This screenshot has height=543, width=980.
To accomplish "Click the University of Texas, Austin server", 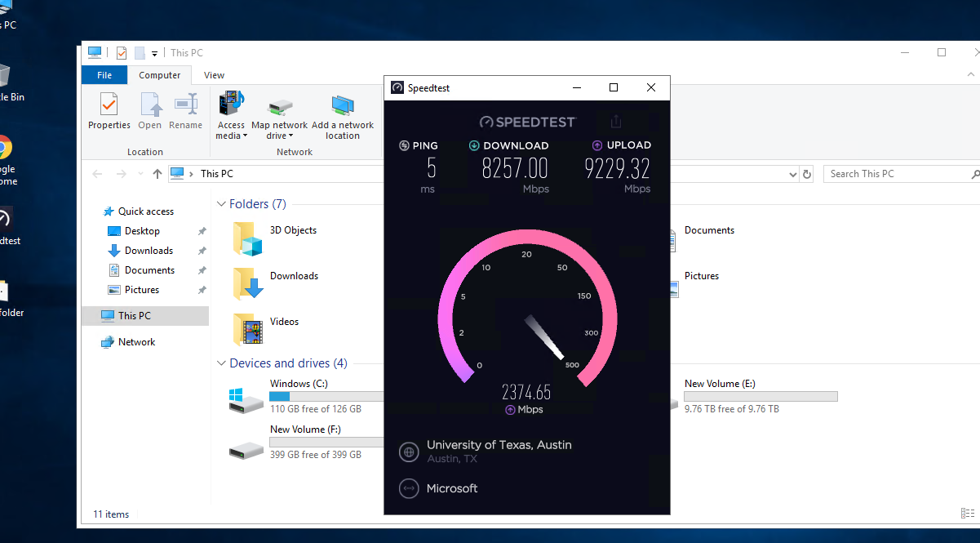I will [499, 446].
